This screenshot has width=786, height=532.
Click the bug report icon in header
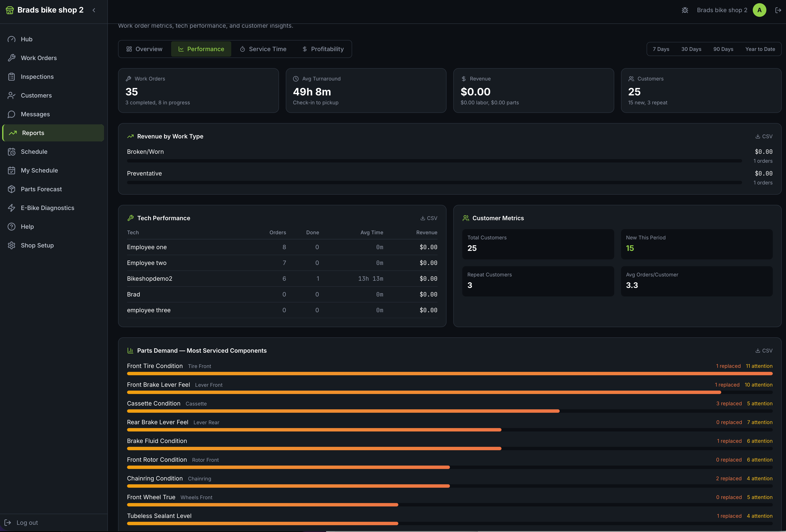(685, 10)
